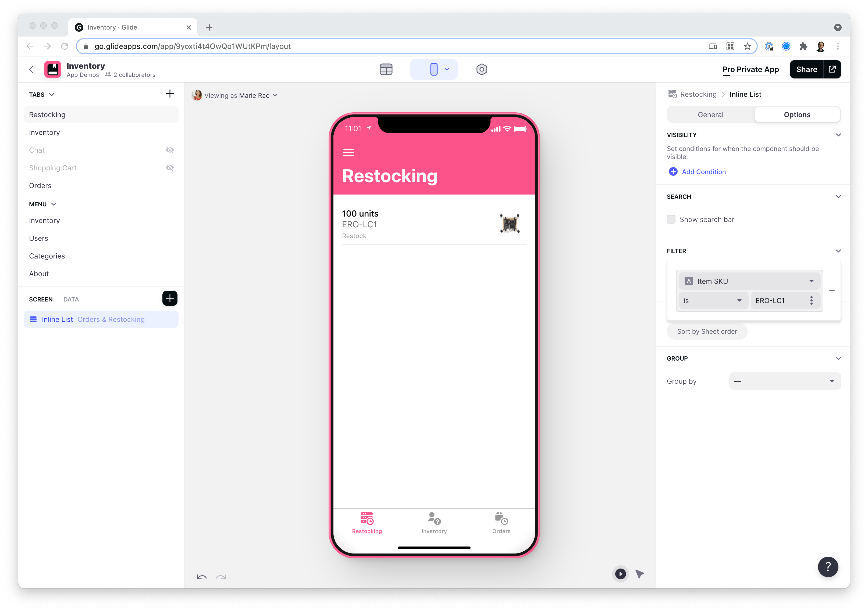Enable the Show search bar checkbox
Viewport: 868px width, 611px height.
(671, 220)
